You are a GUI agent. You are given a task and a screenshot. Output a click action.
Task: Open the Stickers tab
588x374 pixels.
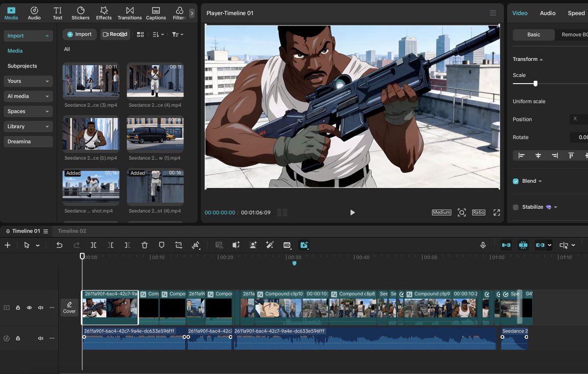80,13
